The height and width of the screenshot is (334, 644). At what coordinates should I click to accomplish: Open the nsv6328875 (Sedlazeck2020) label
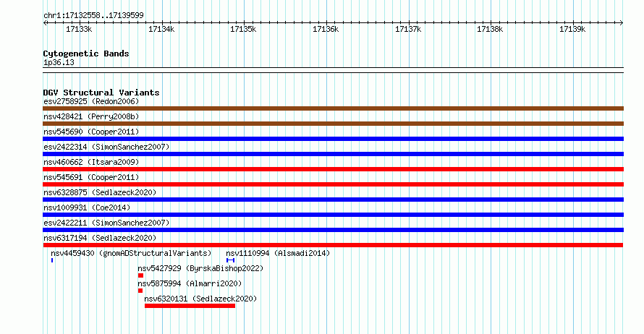(100, 192)
